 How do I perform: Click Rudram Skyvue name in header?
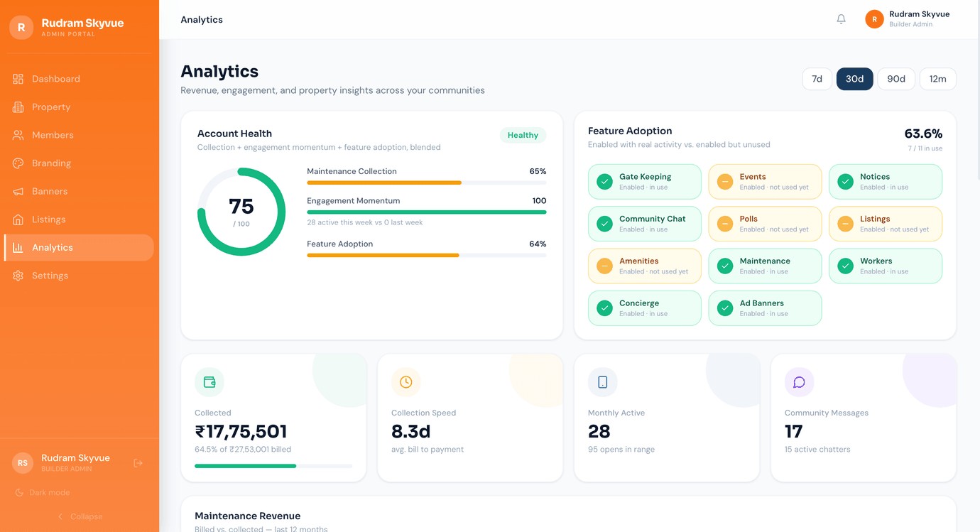919,14
